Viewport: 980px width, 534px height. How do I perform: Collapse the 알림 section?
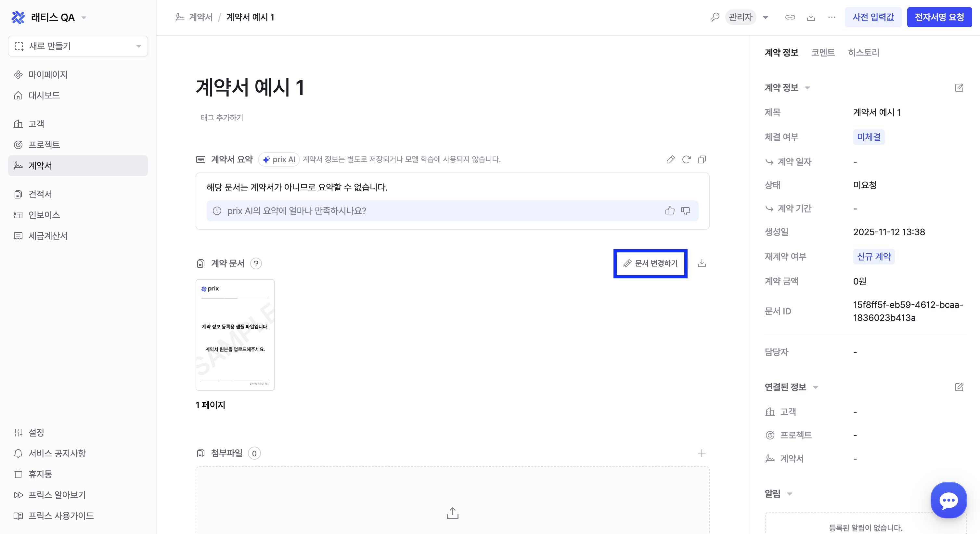pyautogui.click(x=789, y=494)
